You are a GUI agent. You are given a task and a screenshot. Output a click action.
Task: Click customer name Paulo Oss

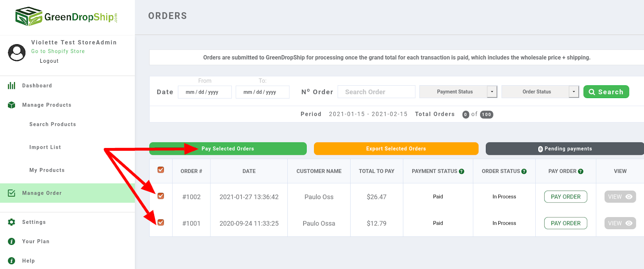tap(319, 197)
